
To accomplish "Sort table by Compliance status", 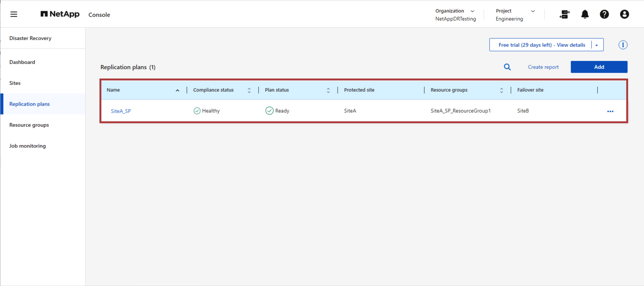I will coord(249,90).
